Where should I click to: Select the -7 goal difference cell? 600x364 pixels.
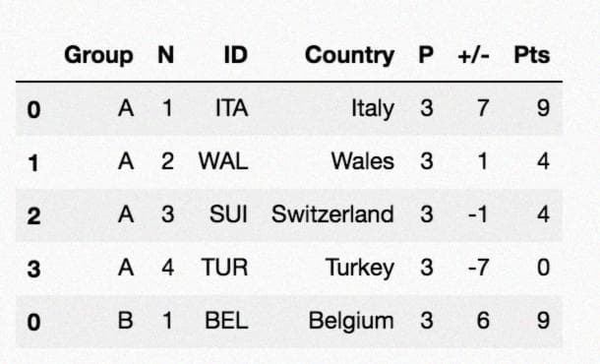[x=478, y=268]
